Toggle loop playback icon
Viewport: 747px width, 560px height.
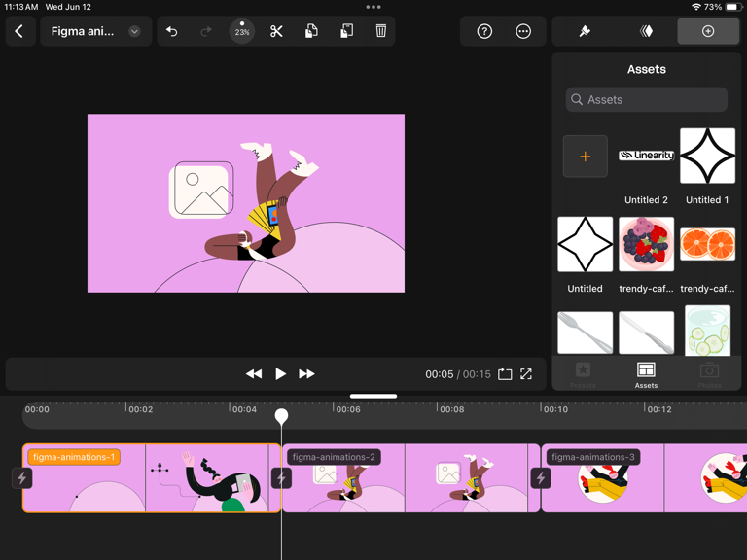(x=505, y=374)
